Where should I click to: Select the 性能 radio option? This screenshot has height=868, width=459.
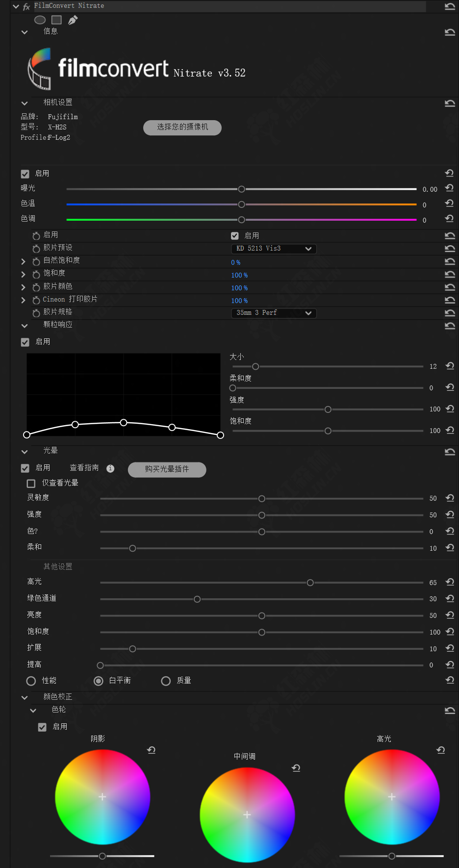coord(31,681)
